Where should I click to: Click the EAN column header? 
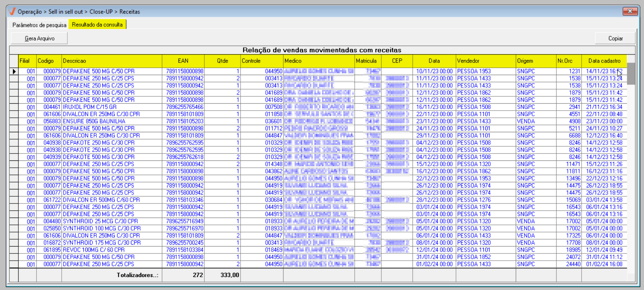tap(183, 61)
